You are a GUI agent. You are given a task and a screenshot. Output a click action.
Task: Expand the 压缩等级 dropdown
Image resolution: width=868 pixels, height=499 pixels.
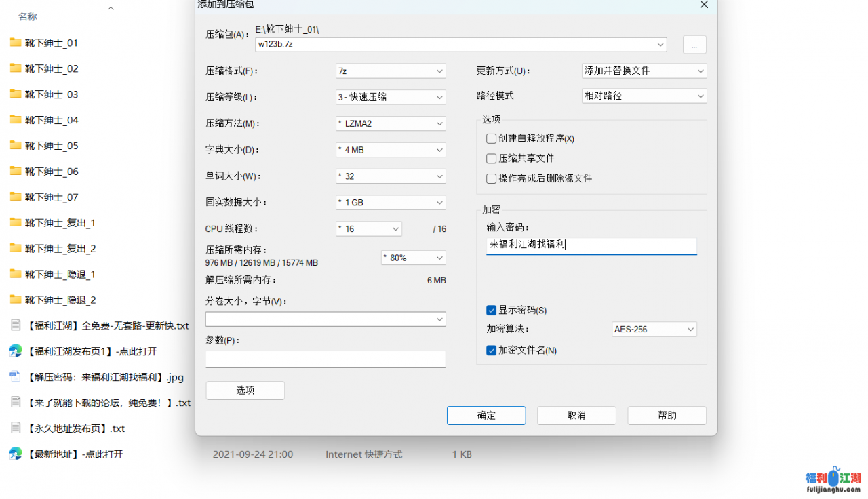(391, 97)
